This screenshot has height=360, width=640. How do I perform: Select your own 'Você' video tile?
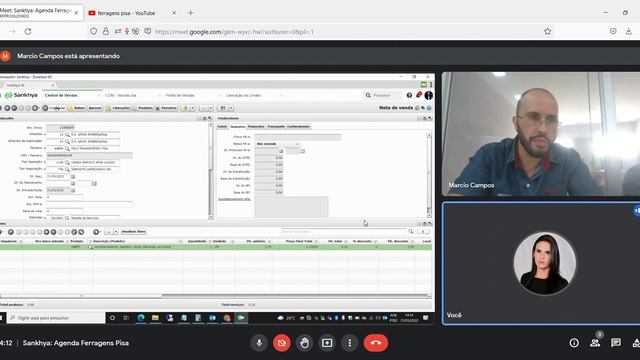pyautogui.click(x=541, y=263)
